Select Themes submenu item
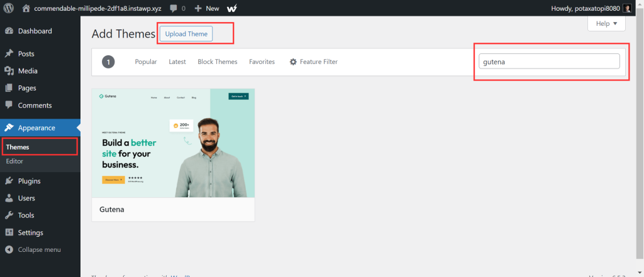 18,147
